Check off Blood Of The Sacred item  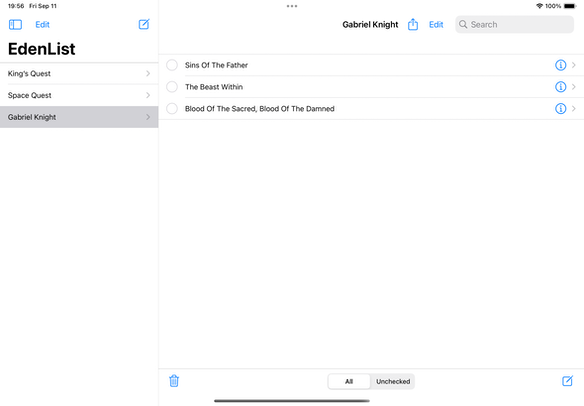pyautogui.click(x=172, y=109)
